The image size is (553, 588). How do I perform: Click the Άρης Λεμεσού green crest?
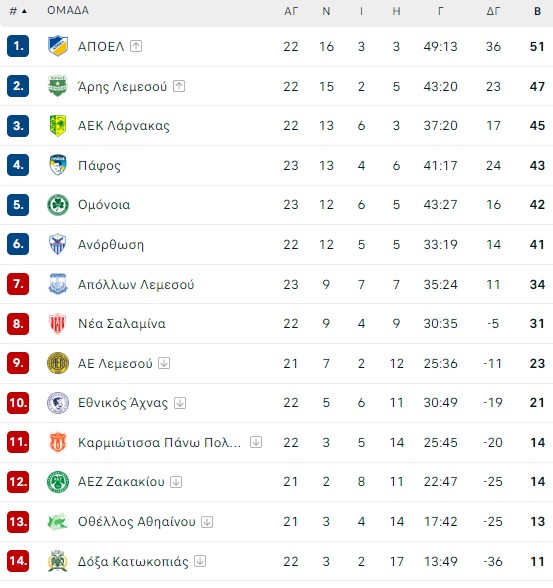(x=58, y=86)
